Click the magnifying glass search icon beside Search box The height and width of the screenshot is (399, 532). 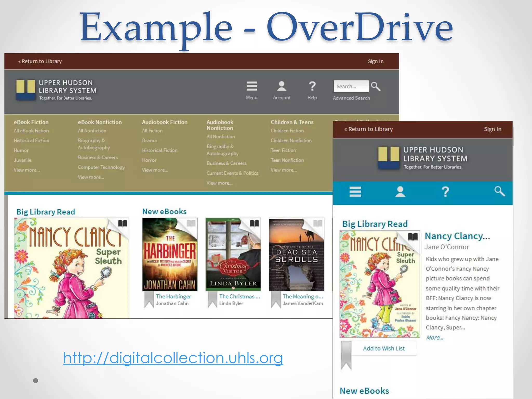pyautogui.click(x=376, y=86)
